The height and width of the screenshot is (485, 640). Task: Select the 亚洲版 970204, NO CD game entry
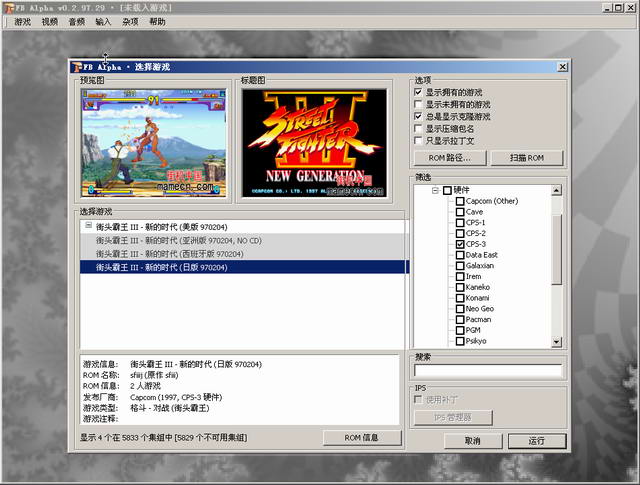(178, 240)
